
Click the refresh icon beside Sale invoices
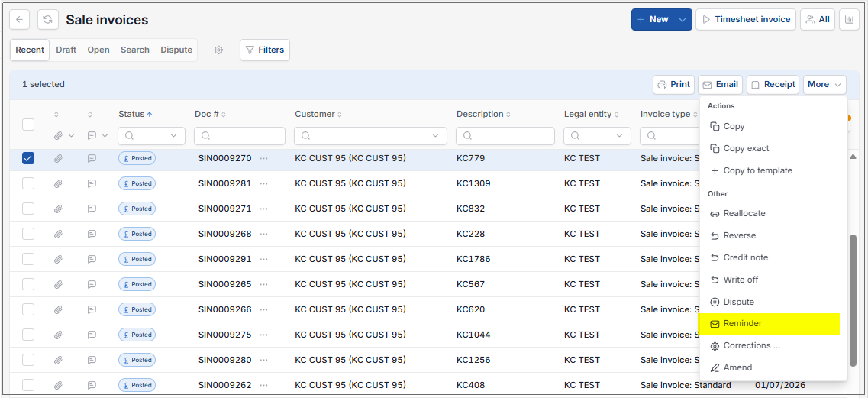(48, 19)
